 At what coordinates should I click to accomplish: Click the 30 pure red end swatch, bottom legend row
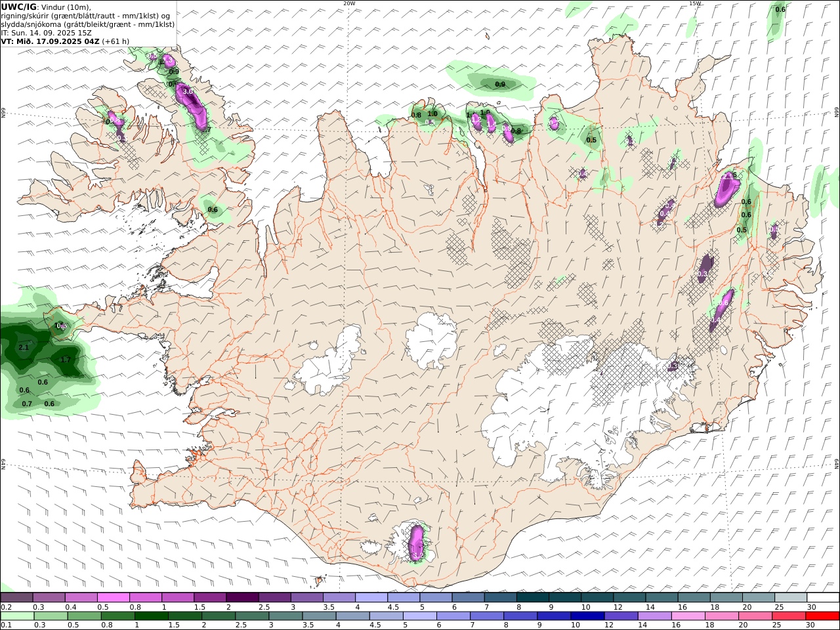point(822,616)
